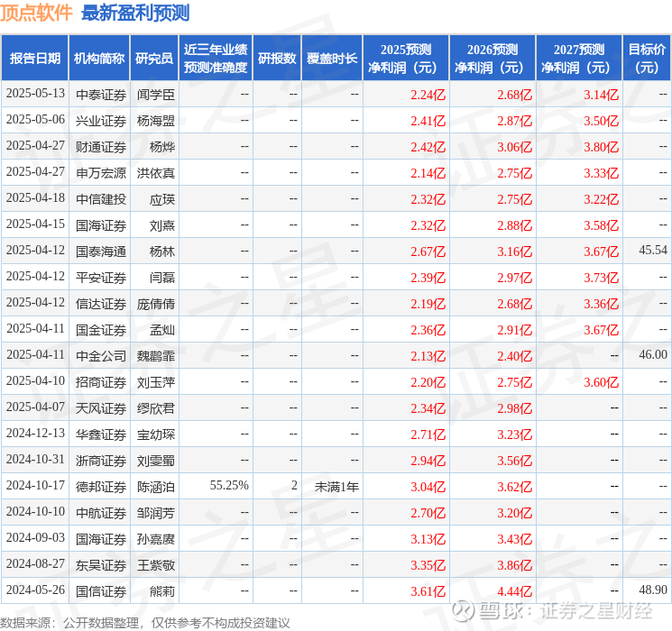
Task: Click researcher name 杨海盟
Action: point(156,121)
